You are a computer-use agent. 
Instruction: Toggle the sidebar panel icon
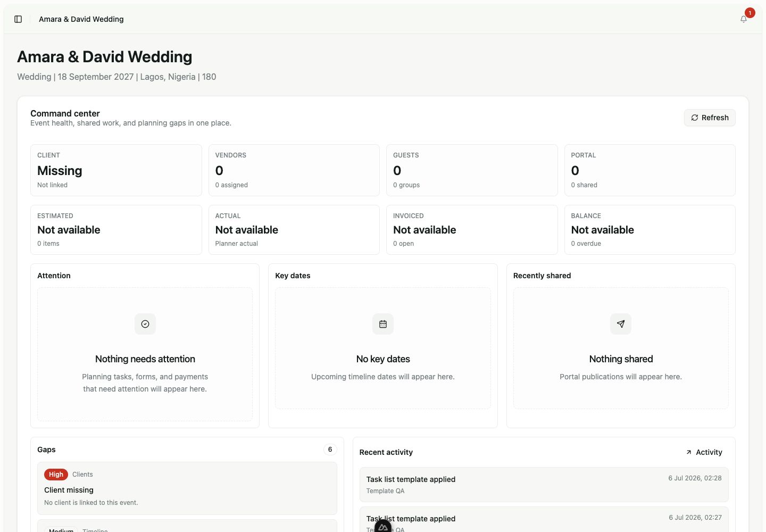click(18, 19)
